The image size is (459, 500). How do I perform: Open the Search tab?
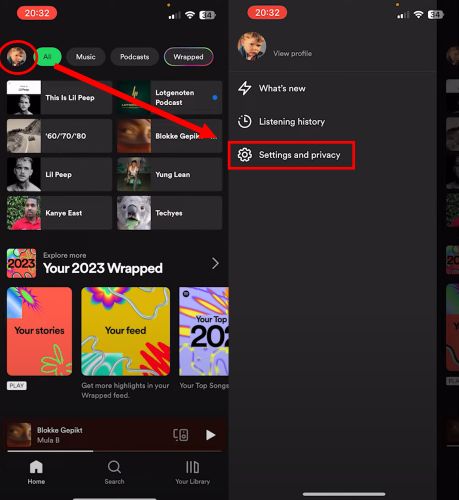[114, 472]
